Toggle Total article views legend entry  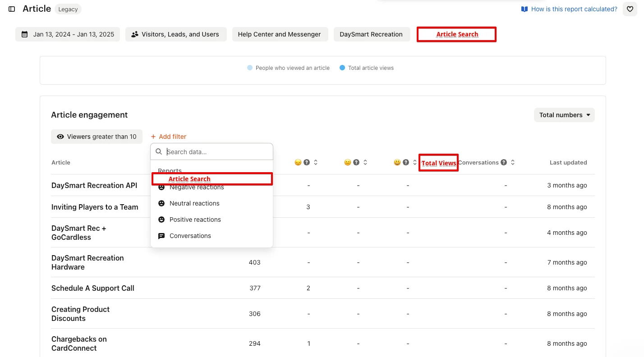(367, 68)
